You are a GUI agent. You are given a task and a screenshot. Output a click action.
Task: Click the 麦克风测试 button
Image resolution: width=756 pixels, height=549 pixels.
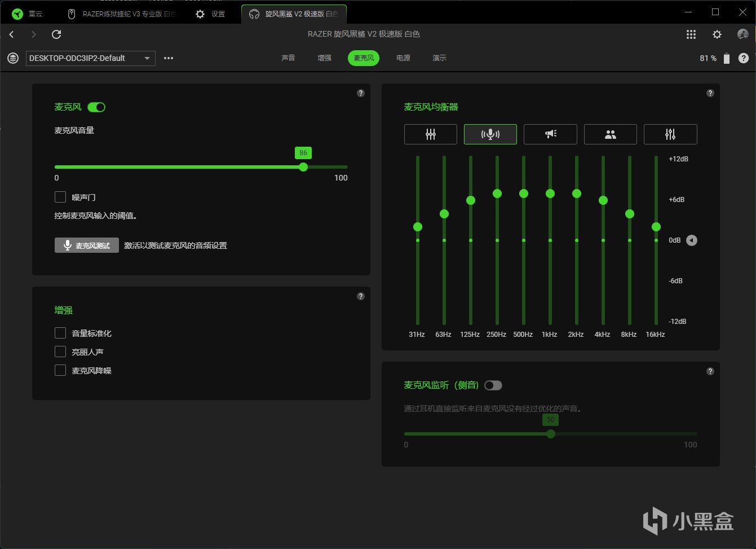[x=87, y=245]
